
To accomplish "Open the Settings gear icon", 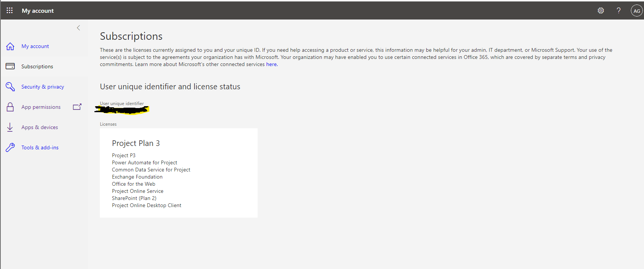I will coord(601,11).
